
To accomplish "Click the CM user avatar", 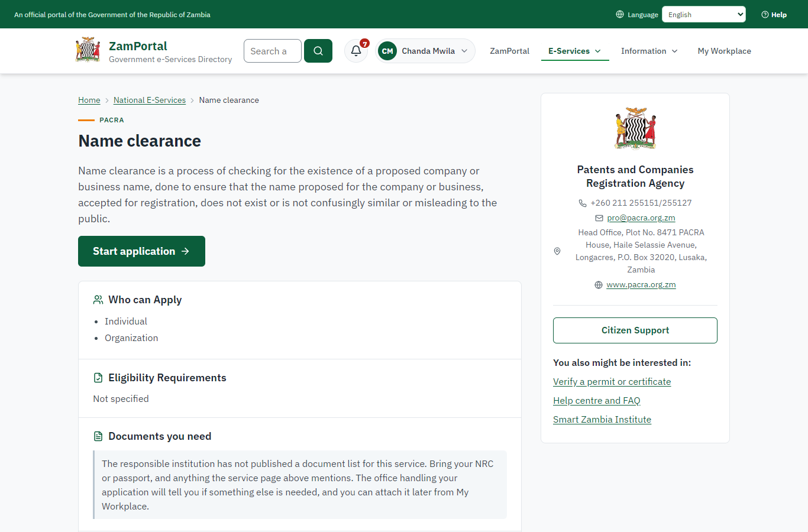I will (x=387, y=51).
